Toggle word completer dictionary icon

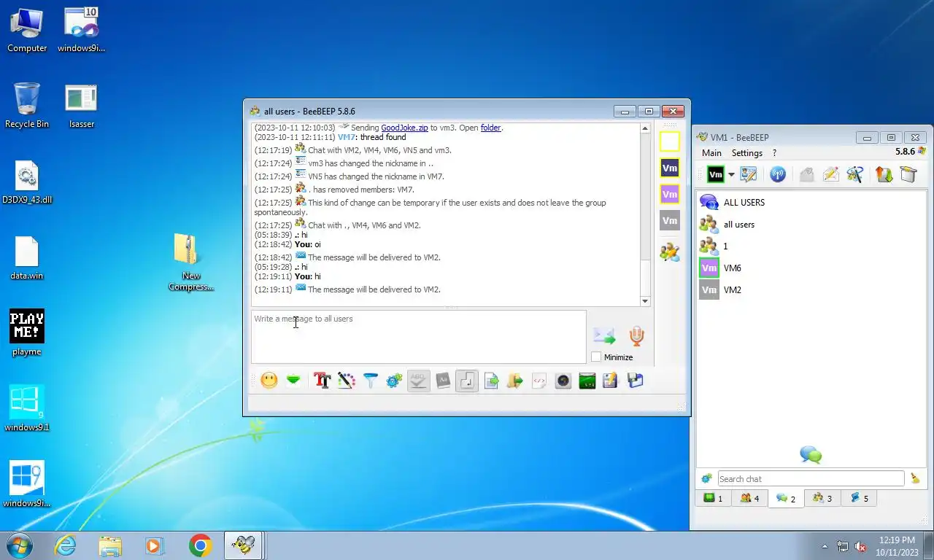[x=442, y=381]
